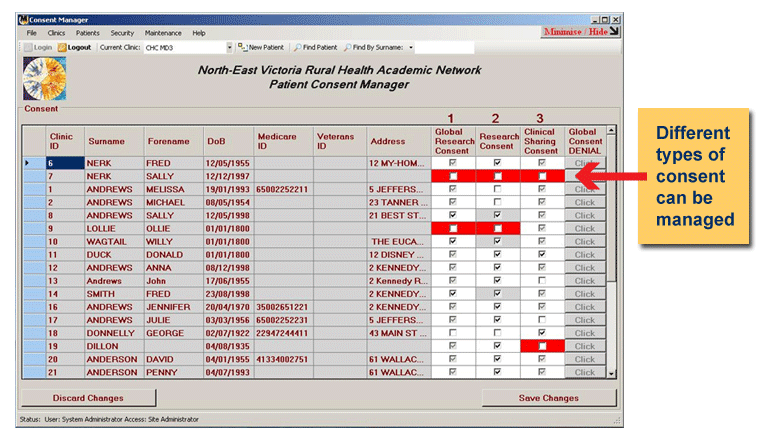This screenshot has height=442, width=763.
Task: Click the Find By Surname icon
Action: point(347,47)
